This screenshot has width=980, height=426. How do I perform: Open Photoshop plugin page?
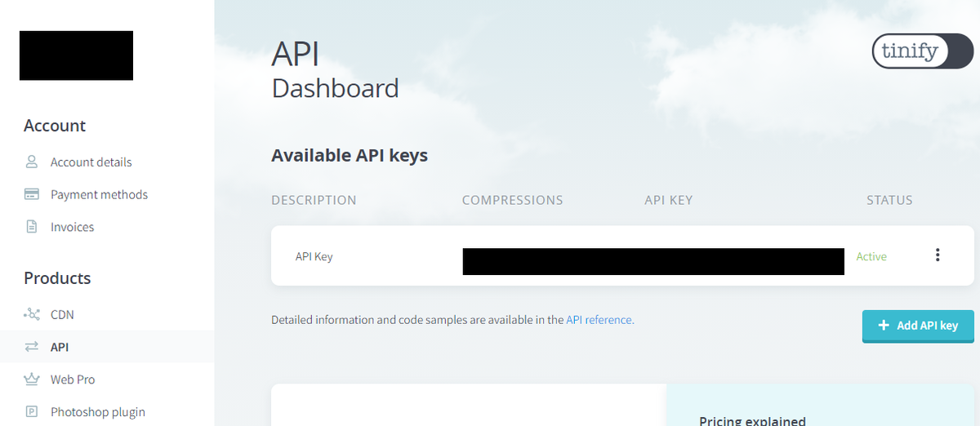98,412
